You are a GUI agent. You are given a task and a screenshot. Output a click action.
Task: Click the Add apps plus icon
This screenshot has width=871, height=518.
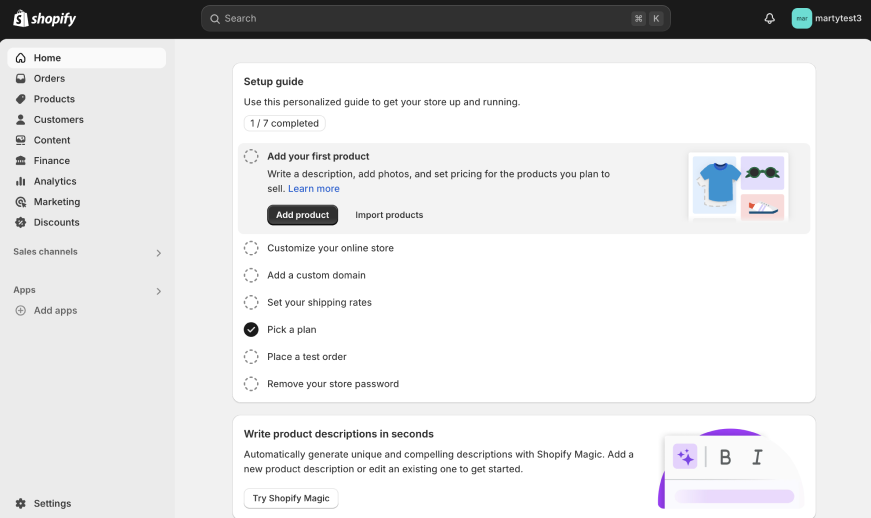(x=21, y=311)
